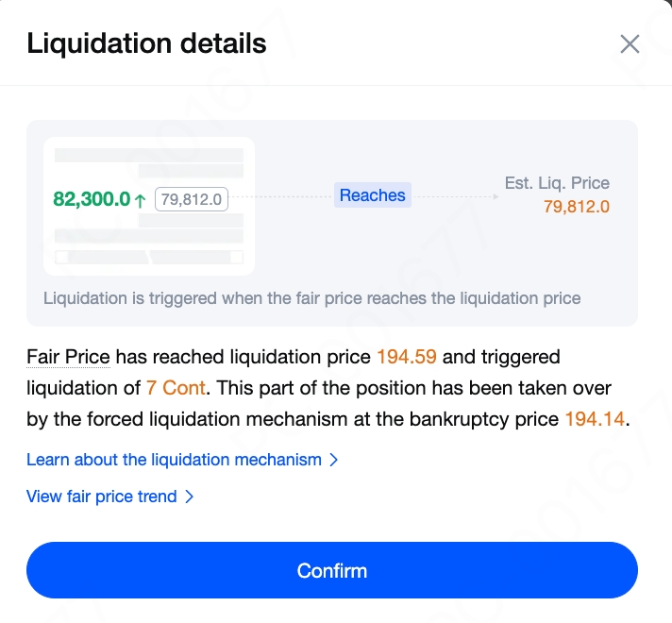Click chevron beside View fair price trend
The height and width of the screenshot is (623, 672).
(190, 497)
